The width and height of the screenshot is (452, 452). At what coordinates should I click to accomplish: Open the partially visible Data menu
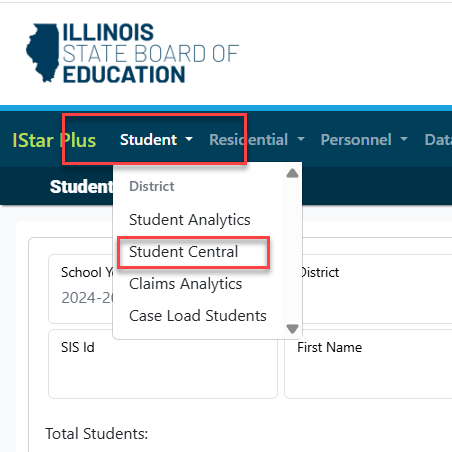pos(438,140)
